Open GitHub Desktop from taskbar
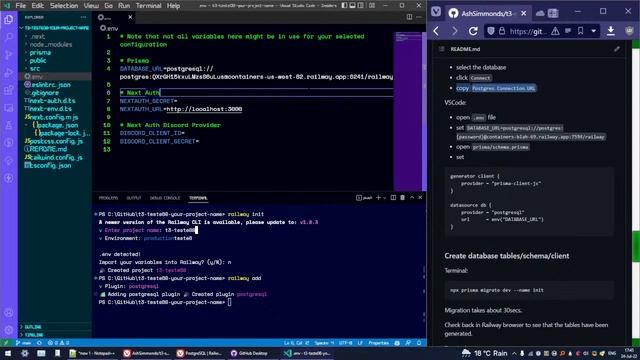Image resolution: width=640 pixels, height=360 pixels. (249, 353)
